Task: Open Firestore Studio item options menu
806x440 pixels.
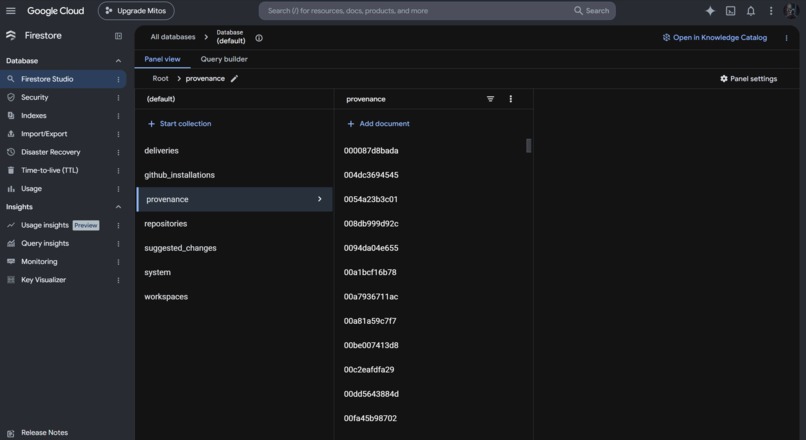Action: click(x=118, y=79)
